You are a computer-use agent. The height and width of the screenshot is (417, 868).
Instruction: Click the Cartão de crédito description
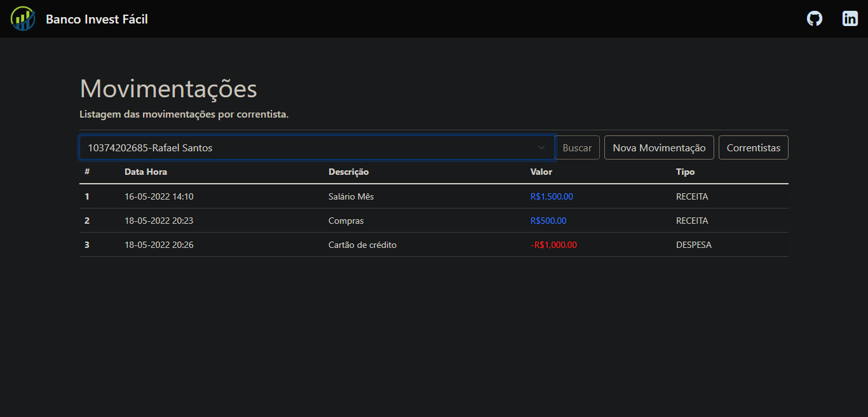[x=362, y=245]
